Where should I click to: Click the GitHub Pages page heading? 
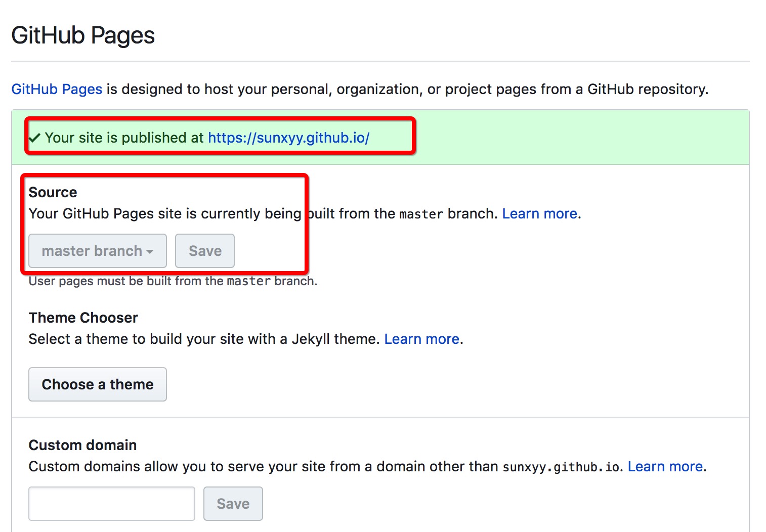click(x=83, y=34)
